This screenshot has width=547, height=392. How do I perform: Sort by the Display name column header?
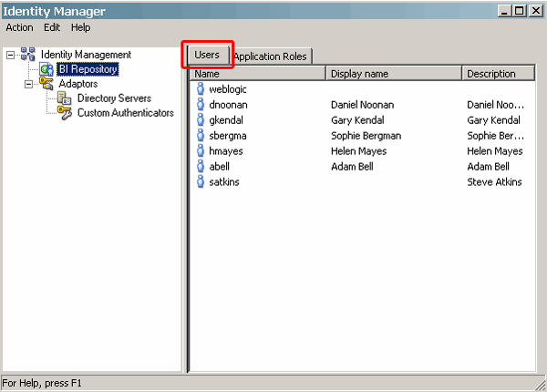(x=394, y=74)
